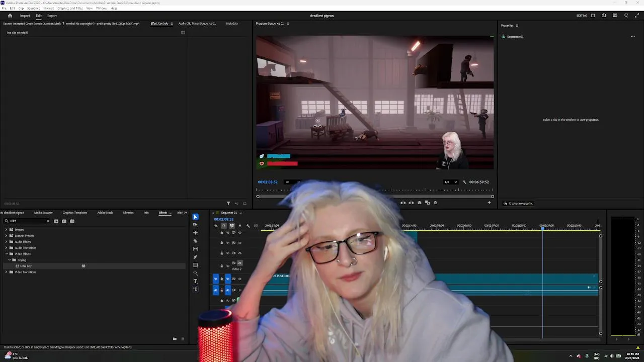Toggle Linked Selection in timeline header
Screen dimensions: 644x362
click(x=231, y=226)
